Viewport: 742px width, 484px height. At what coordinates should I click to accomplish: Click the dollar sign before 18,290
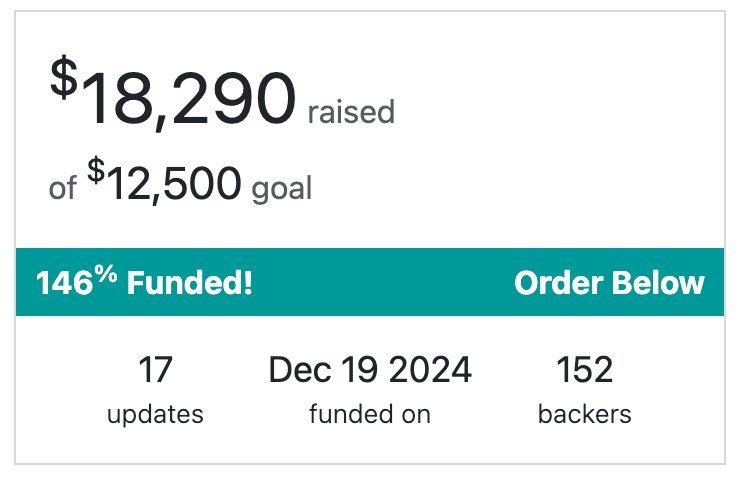pos(63,80)
